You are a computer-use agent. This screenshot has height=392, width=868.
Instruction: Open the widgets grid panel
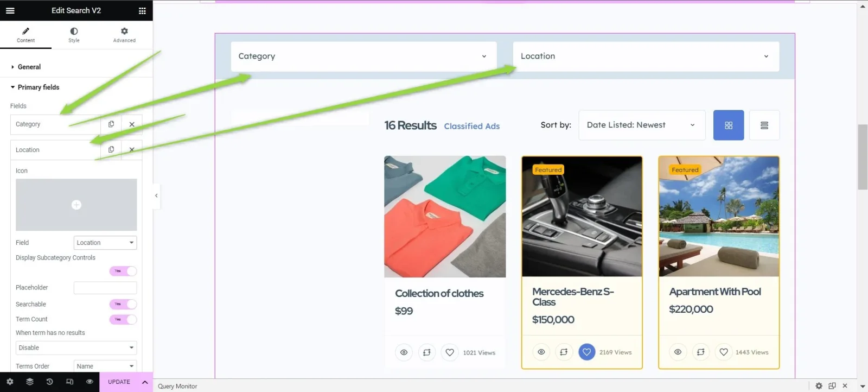(x=142, y=10)
